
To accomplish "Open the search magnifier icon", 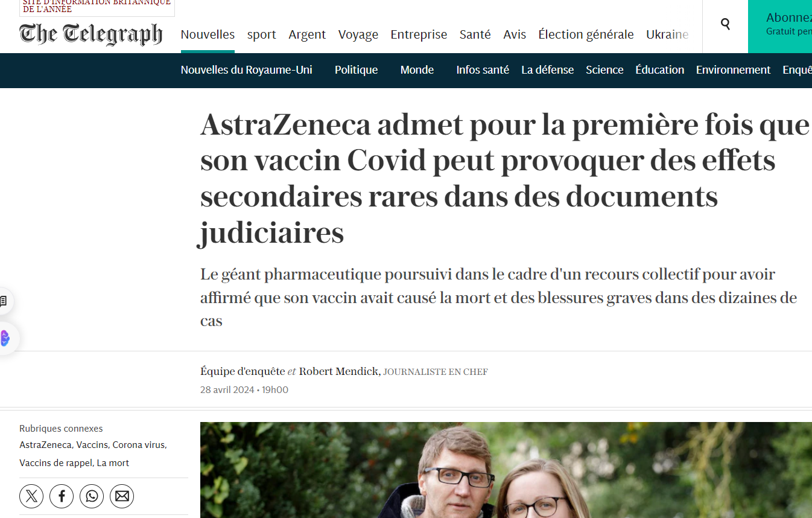I will click(x=725, y=24).
